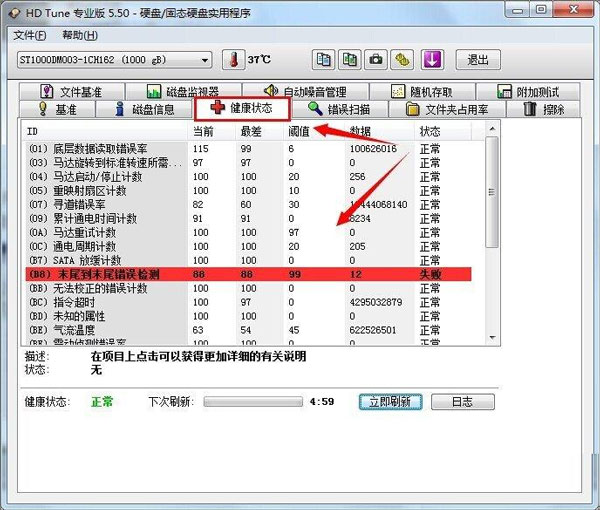Open the options wrench icon

[402, 60]
